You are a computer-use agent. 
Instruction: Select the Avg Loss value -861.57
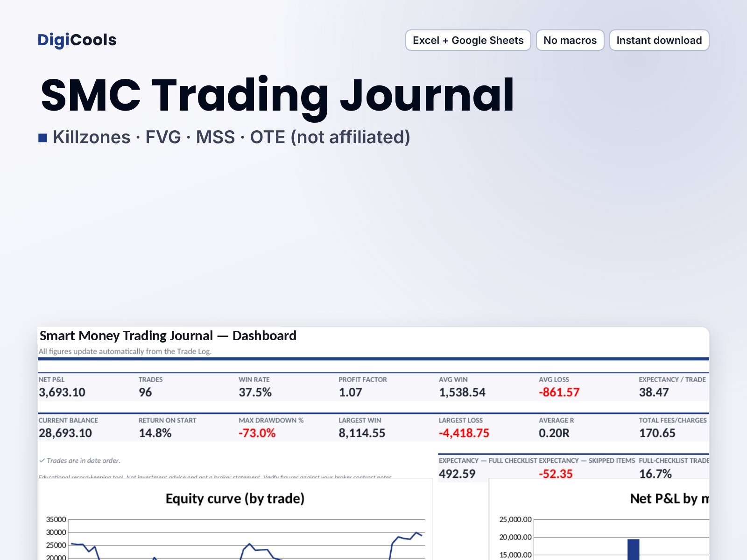(559, 392)
